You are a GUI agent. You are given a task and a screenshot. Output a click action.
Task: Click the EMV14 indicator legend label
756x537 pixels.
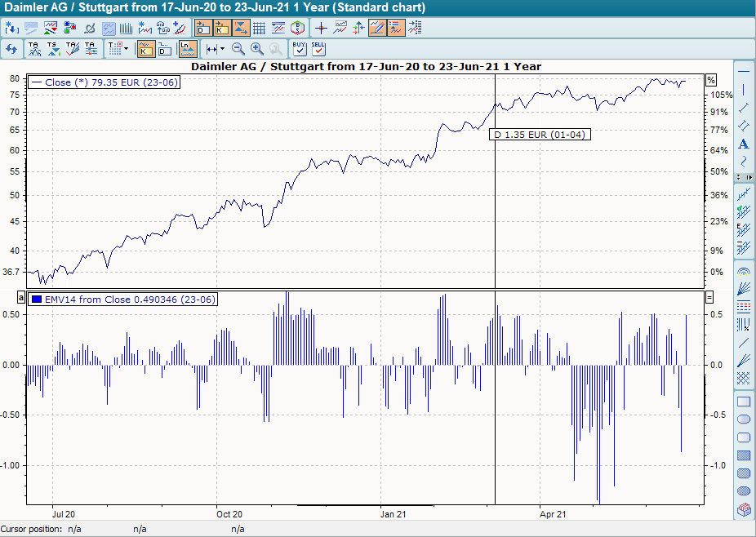coord(122,300)
